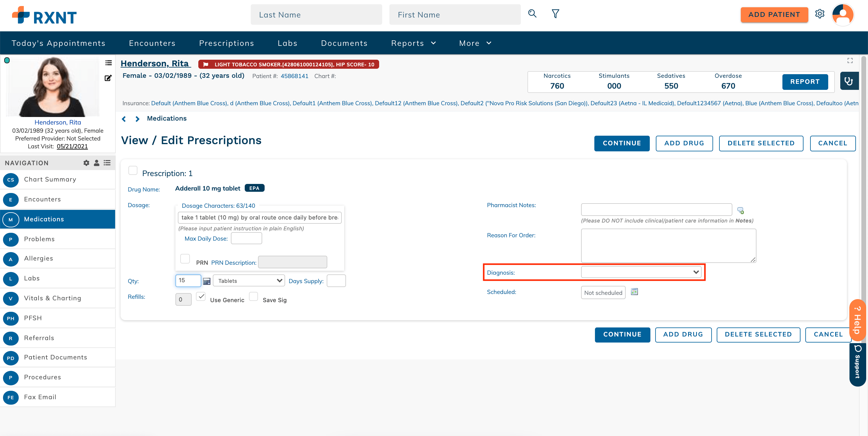The height and width of the screenshot is (436, 868).
Task: Click the Days Supply input field
Action: pos(336,280)
